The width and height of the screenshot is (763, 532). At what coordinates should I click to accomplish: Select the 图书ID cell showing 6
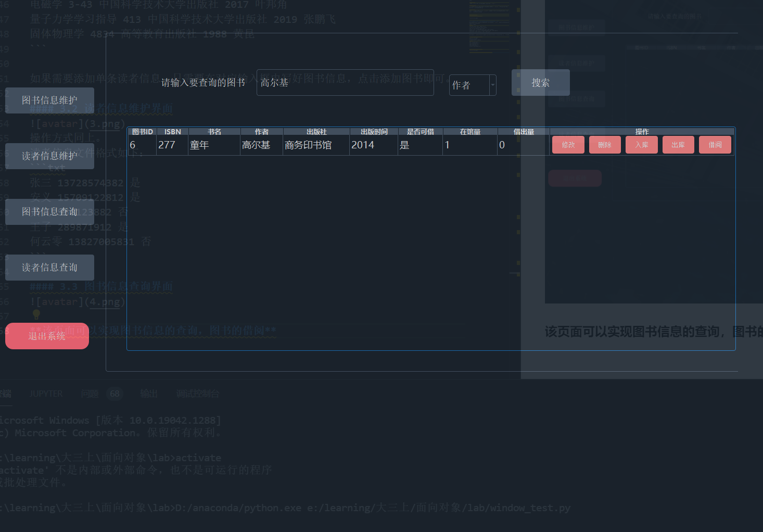(x=143, y=145)
